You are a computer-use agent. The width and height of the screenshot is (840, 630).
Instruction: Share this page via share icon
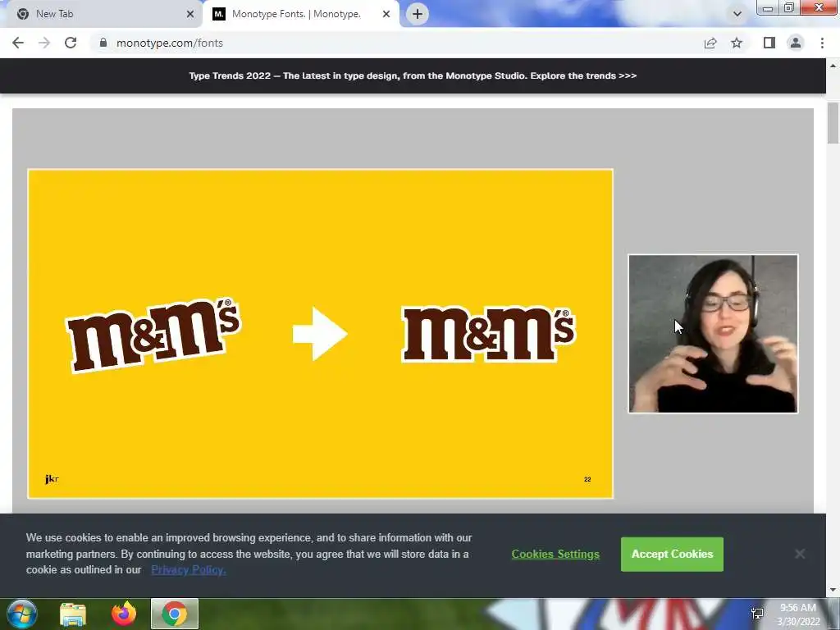click(710, 43)
